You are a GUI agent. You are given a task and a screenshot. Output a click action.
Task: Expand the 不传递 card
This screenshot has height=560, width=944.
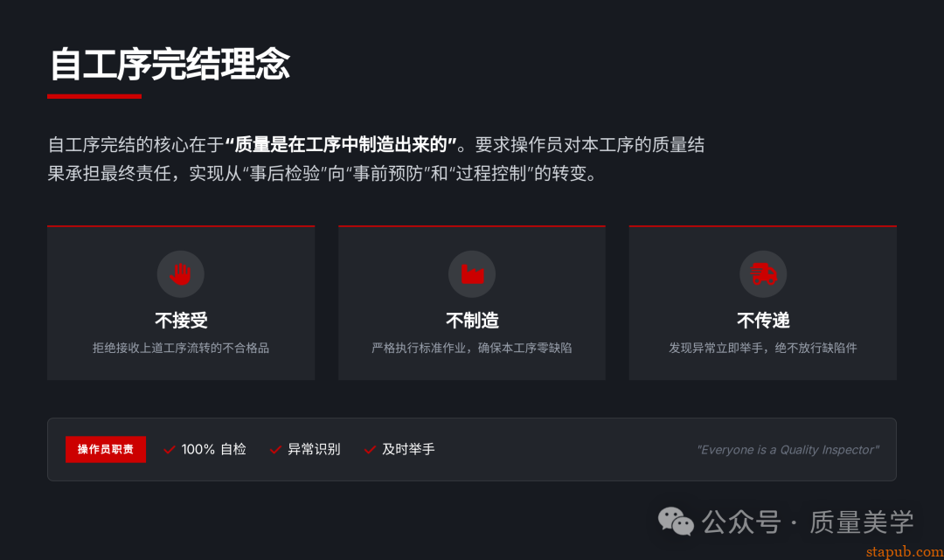click(762, 302)
